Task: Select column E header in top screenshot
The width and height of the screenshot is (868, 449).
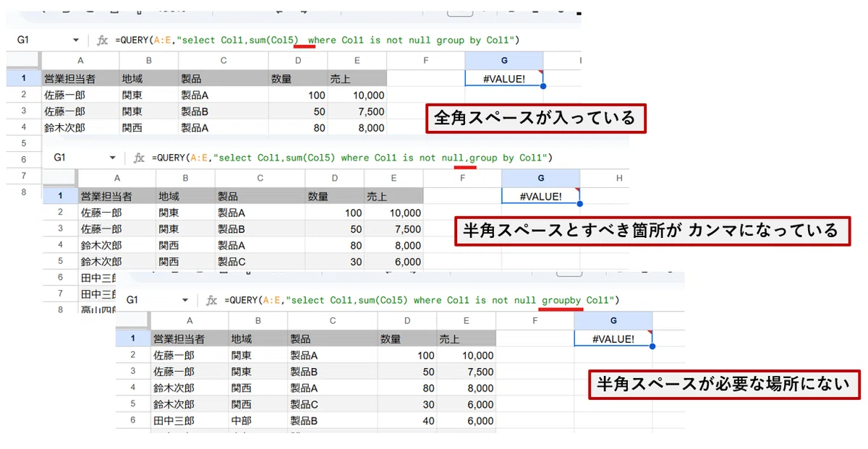Action: coord(357,60)
